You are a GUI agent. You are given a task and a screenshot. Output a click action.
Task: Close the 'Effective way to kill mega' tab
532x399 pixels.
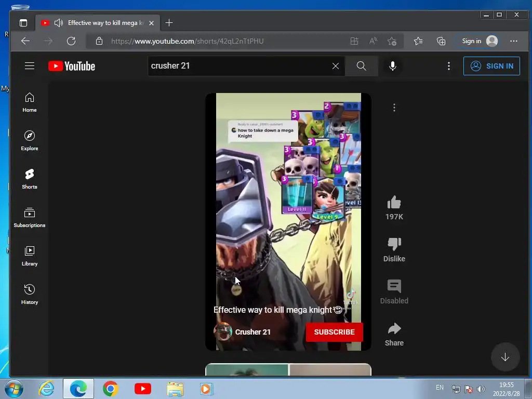click(x=151, y=23)
